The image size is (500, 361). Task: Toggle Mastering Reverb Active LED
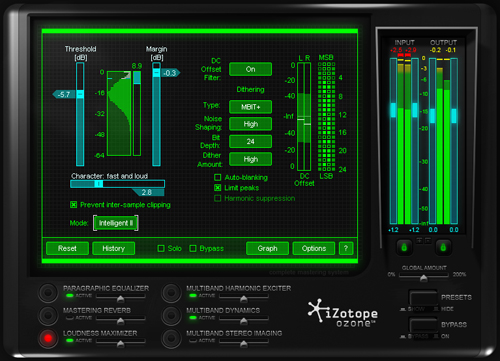tap(70, 318)
